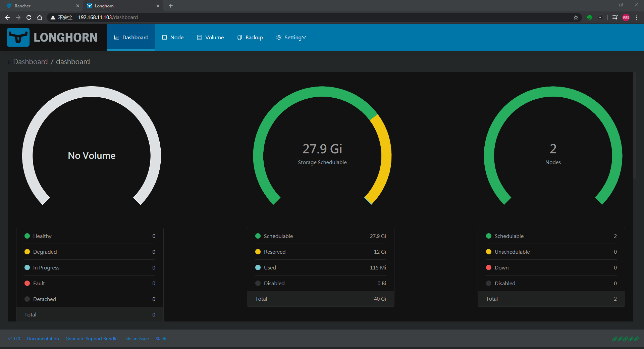Open the Evernote extension icon
The width and height of the screenshot is (644, 349).
pos(589,17)
